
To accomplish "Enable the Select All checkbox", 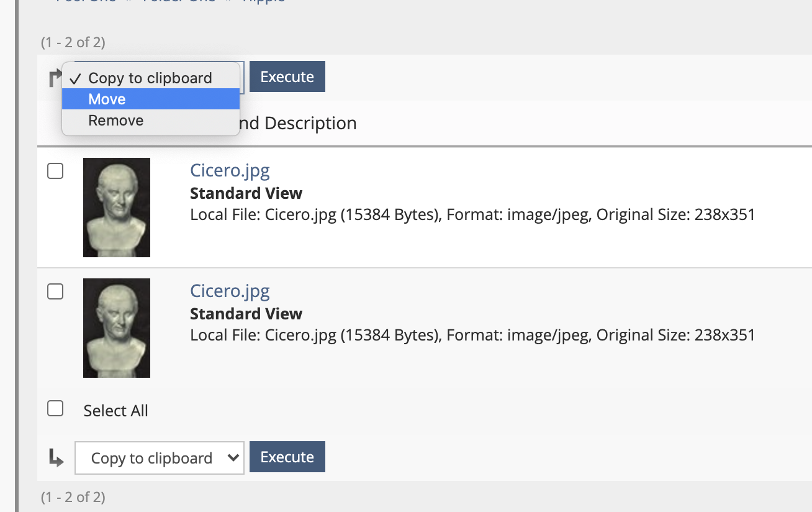I will click(55, 408).
